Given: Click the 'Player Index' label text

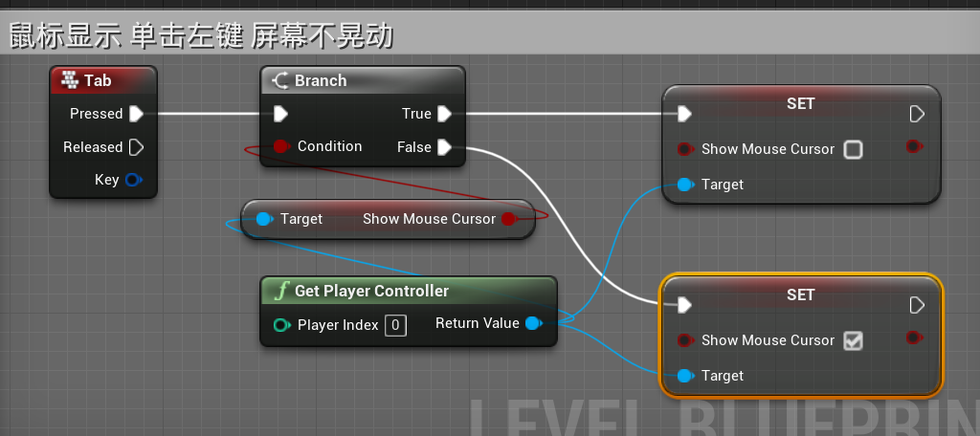Looking at the screenshot, I should pos(338,325).
